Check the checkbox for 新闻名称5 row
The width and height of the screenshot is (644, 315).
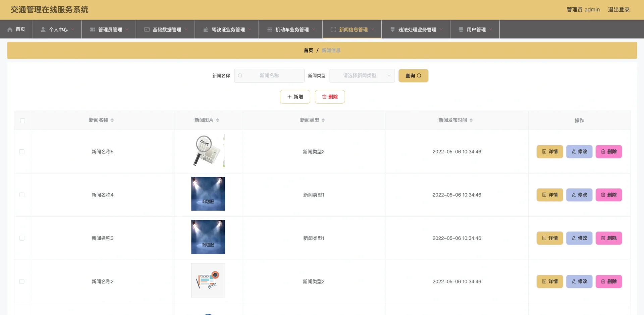click(x=22, y=152)
